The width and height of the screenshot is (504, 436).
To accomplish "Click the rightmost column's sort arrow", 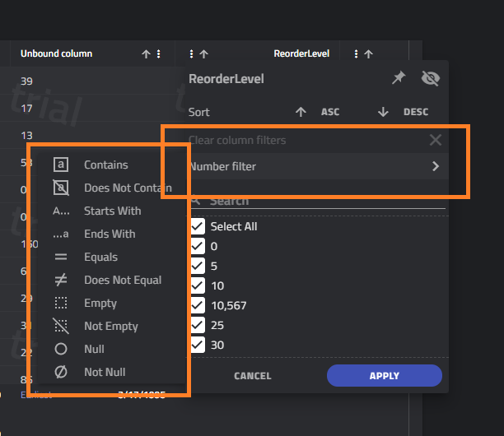I will pos(368,54).
